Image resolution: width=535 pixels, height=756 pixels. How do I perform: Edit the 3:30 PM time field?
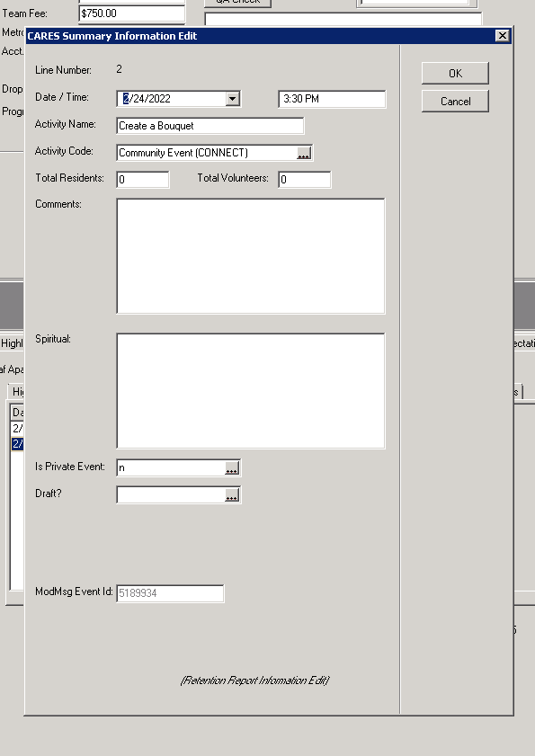click(x=332, y=99)
